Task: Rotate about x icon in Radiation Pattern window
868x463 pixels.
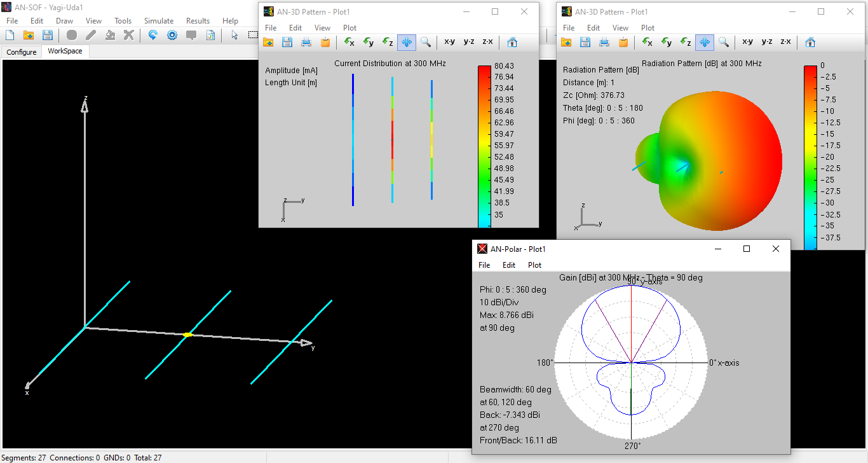Action: [647, 42]
